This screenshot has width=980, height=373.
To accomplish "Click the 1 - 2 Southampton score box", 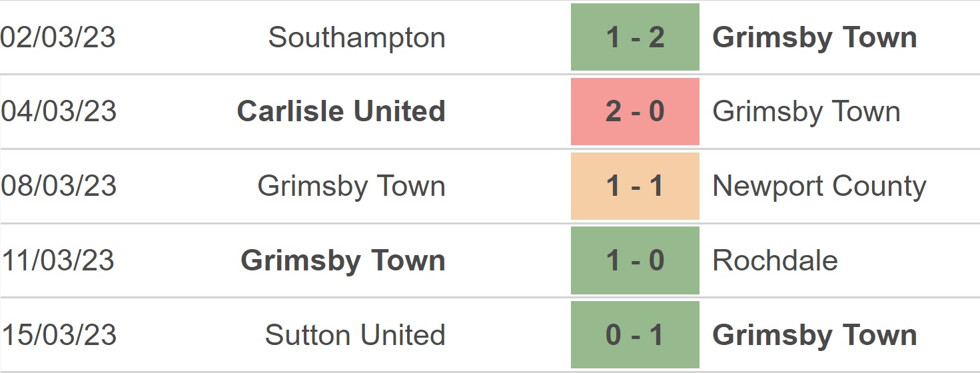I will 635,37.
